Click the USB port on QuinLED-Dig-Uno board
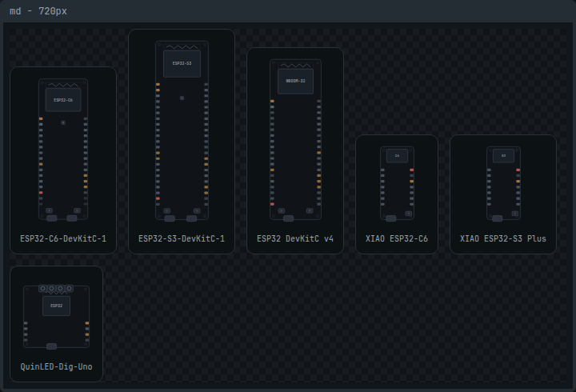The image size is (576, 392). pos(51,346)
